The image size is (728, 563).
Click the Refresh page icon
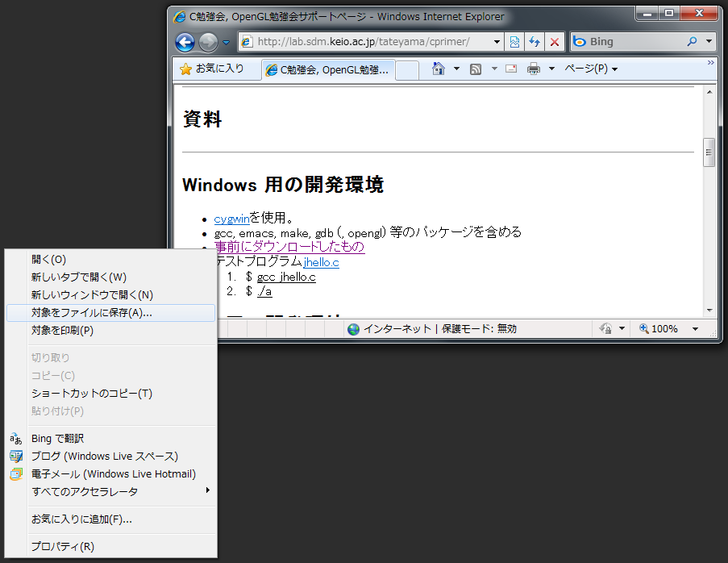[x=534, y=42]
